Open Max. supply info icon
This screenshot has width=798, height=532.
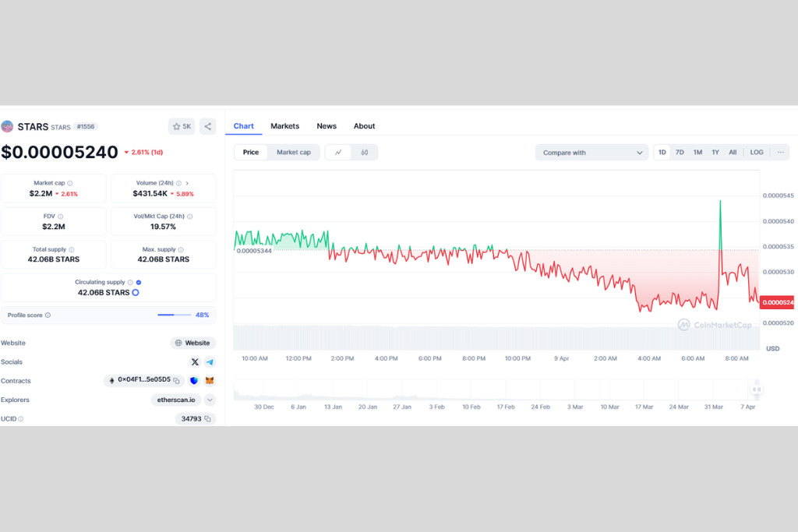181,250
